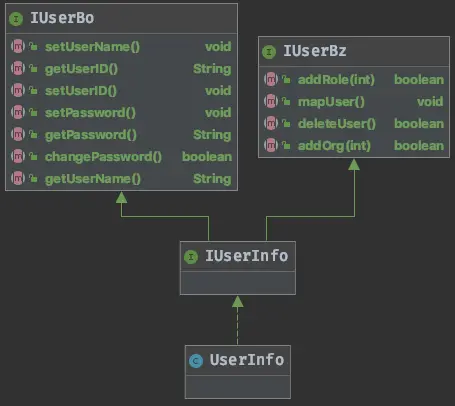Image resolution: width=455 pixels, height=406 pixels.
Task: Select the UserInfo class node
Action: pyautogui.click(x=238, y=372)
